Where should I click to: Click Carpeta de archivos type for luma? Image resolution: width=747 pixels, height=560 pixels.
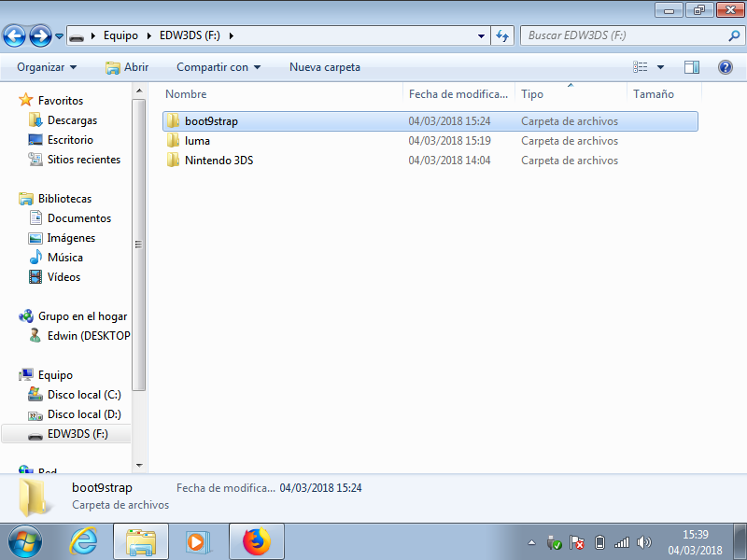[x=570, y=141]
